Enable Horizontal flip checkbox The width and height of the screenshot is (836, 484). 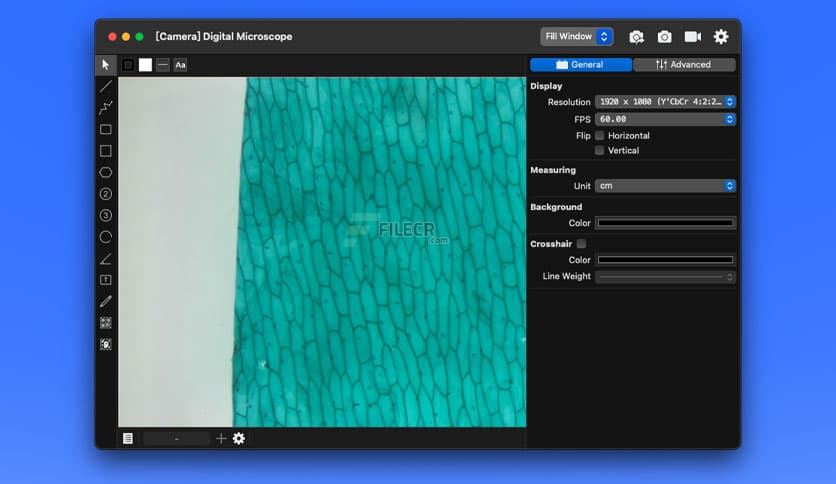(x=600, y=136)
